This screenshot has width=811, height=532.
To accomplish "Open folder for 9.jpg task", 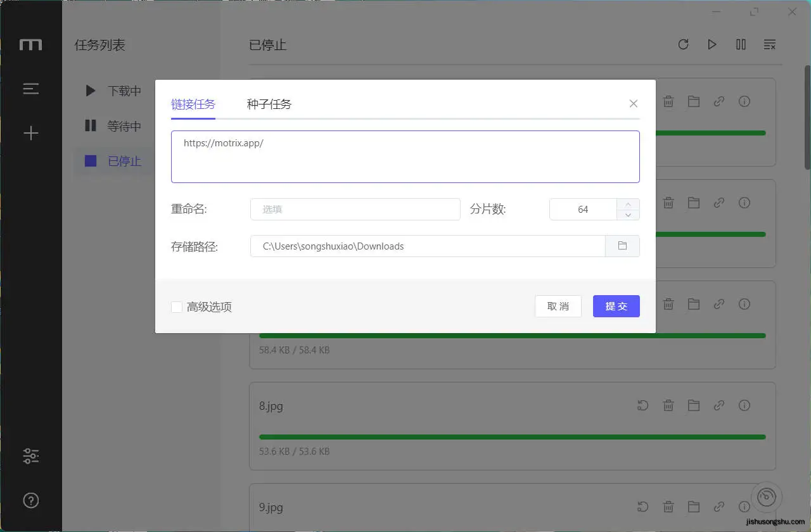I will coord(694,507).
